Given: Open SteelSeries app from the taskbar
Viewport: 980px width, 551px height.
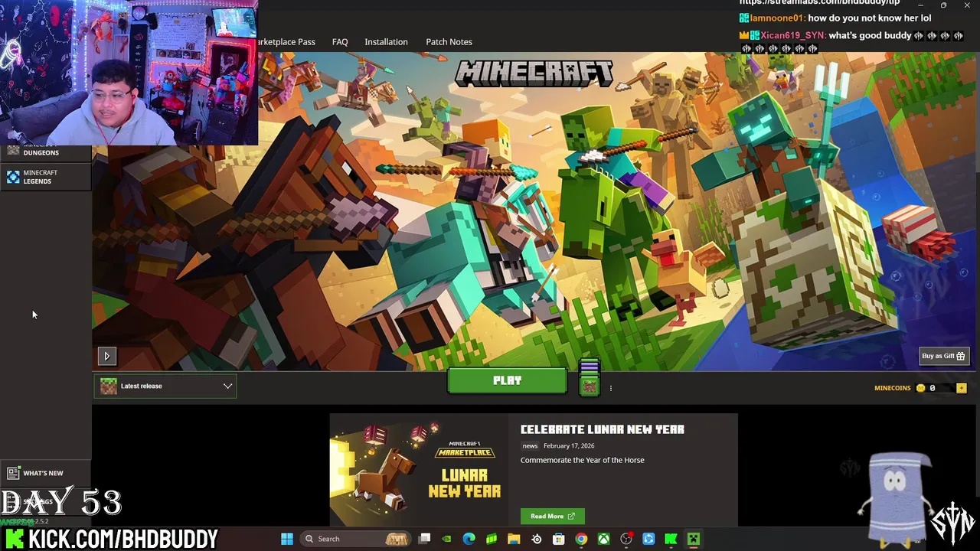Looking at the screenshot, I should point(537,539).
